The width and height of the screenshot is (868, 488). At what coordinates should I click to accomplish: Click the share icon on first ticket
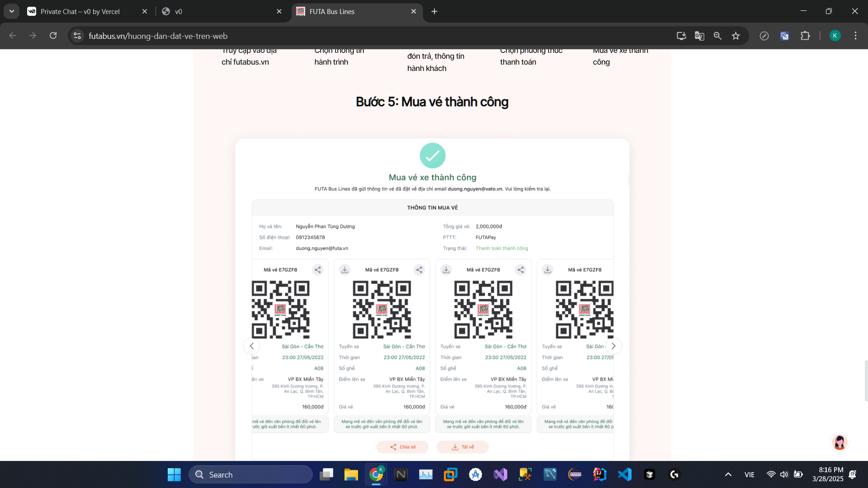click(x=318, y=270)
